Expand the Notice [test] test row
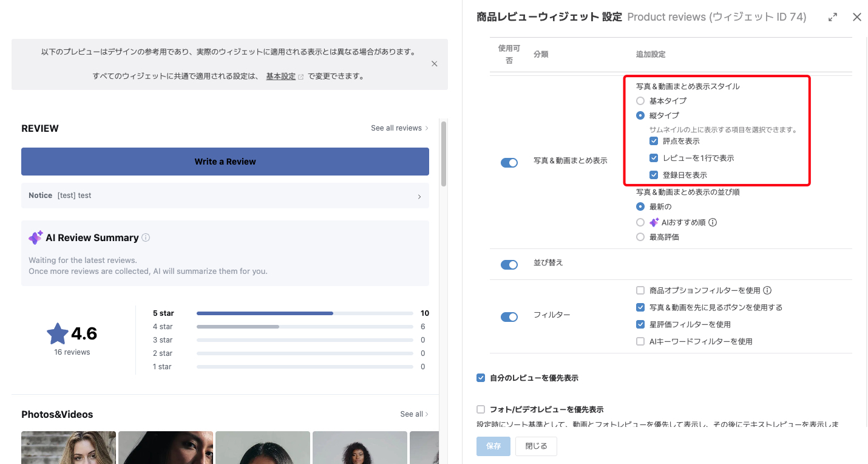 pyautogui.click(x=225, y=196)
